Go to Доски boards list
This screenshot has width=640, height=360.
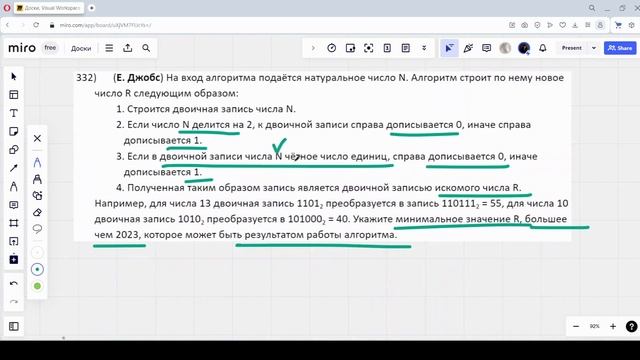[81, 48]
